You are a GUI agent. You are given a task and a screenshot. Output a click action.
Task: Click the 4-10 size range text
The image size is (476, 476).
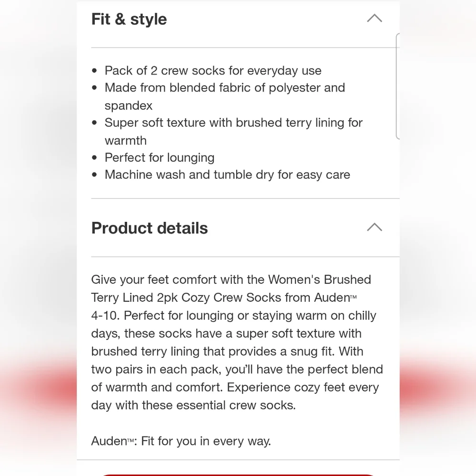[106, 316]
